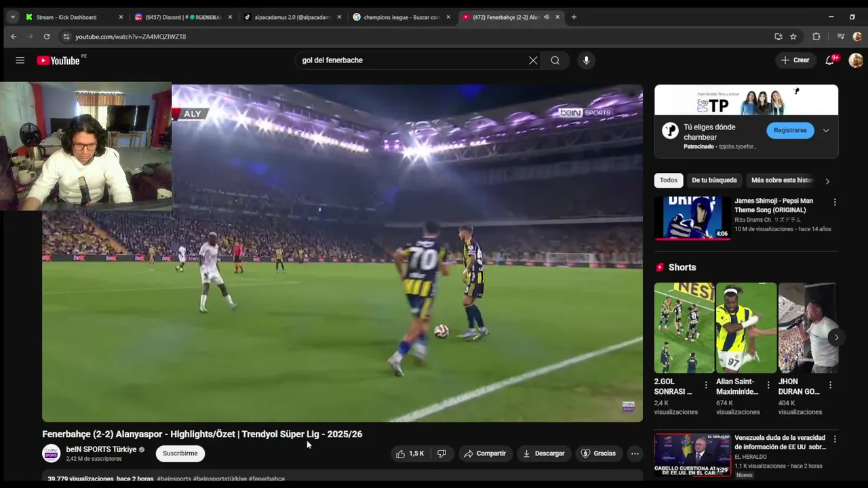Image resolution: width=868 pixels, height=488 pixels.
Task: Open options for Allan Saint-Maximin short
Action: point(768,385)
